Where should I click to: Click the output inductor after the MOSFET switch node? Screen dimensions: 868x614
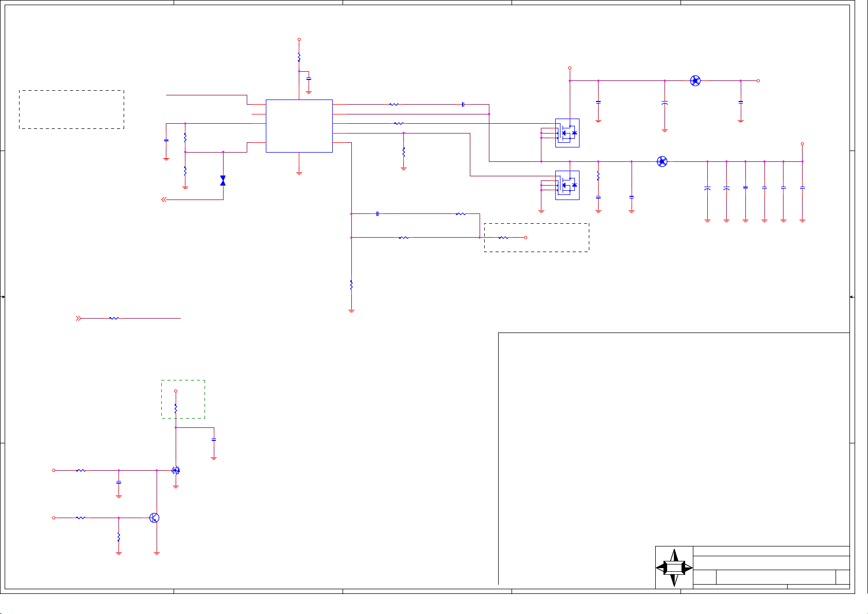coord(662,161)
